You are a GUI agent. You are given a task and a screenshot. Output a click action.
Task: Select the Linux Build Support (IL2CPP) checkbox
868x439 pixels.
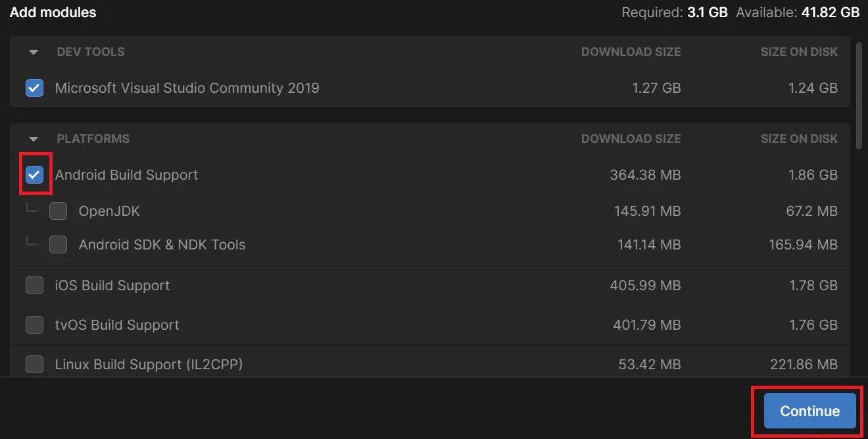[x=34, y=364]
